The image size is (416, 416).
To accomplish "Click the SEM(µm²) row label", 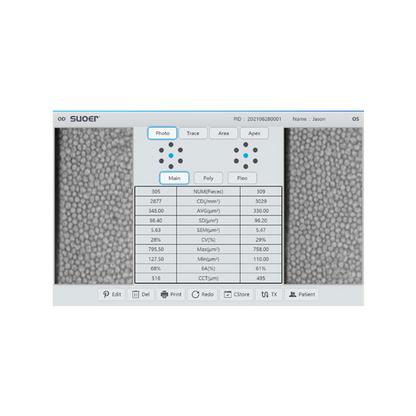I will pyautogui.click(x=208, y=230).
